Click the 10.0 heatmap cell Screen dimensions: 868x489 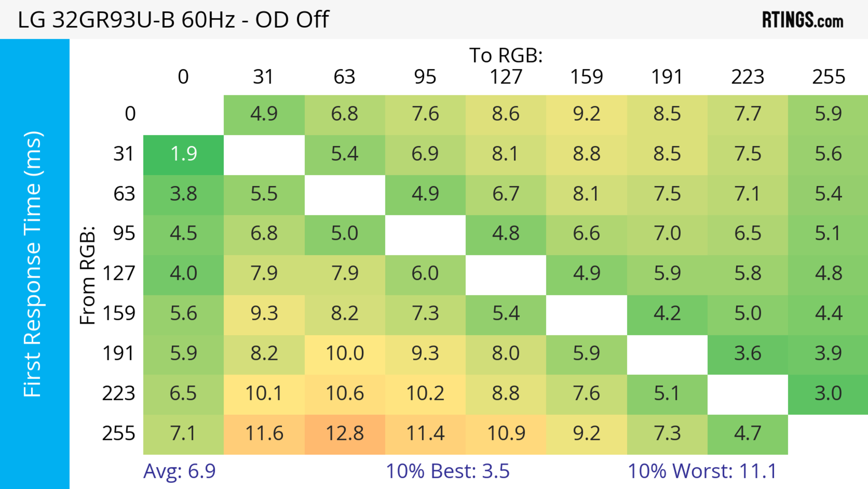345,354
